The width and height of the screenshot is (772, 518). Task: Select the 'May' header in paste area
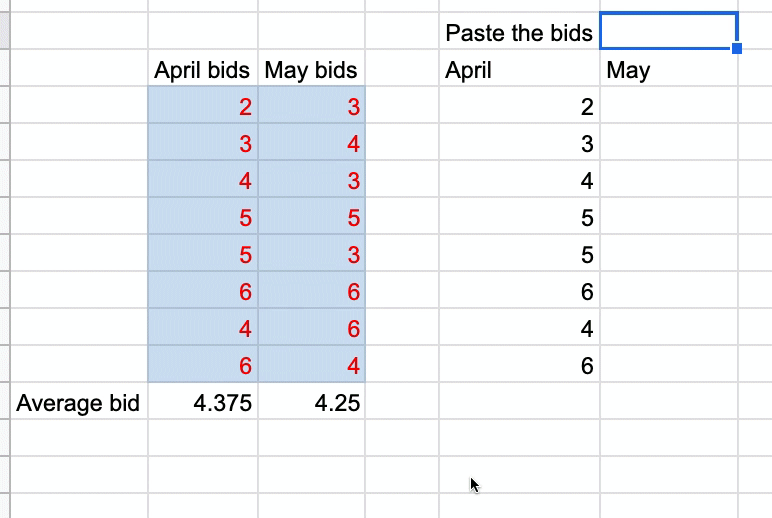[x=668, y=70]
